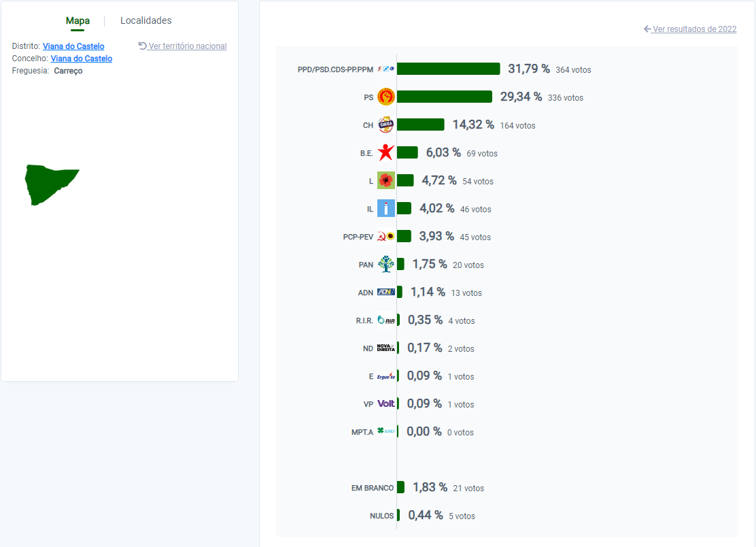756x547 pixels.
Task: Click the PAN green tree logo
Action: pyautogui.click(x=385, y=265)
